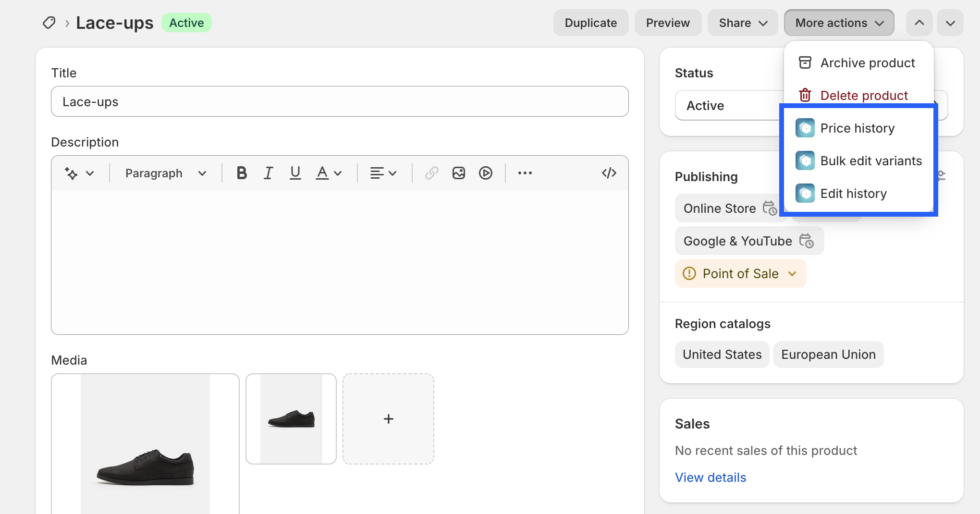Click the products tag breadcrumb icon
Image resolution: width=980 pixels, height=514 pixels.
click(x=49, y=23)
